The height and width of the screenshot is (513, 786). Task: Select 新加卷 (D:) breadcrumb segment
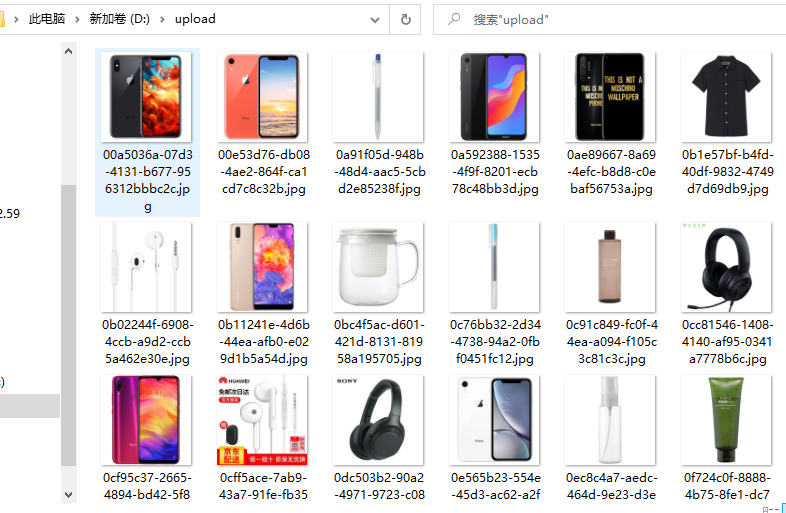click(119, 19)
